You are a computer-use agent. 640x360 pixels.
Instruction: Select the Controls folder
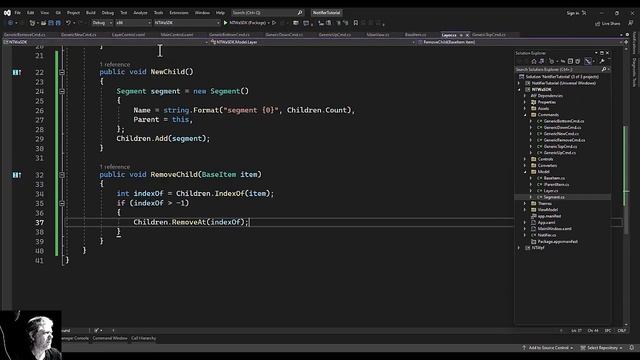coord(545,159)
